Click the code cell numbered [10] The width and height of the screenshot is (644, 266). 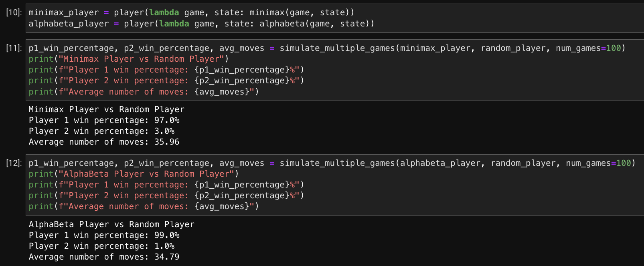tap(335, 18)
